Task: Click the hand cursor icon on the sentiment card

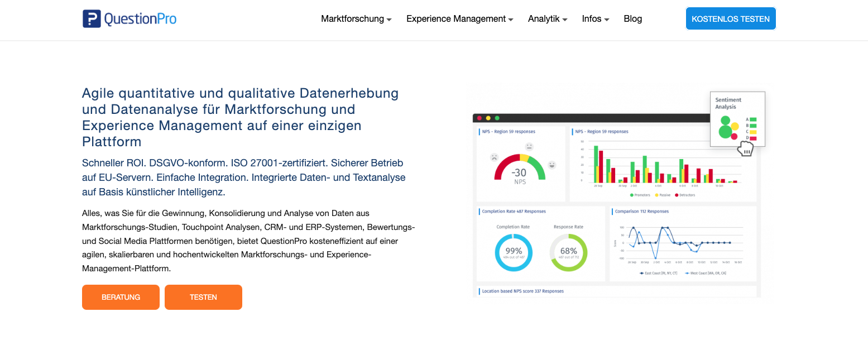Action: pyautogui.click(x=745, y=148)
